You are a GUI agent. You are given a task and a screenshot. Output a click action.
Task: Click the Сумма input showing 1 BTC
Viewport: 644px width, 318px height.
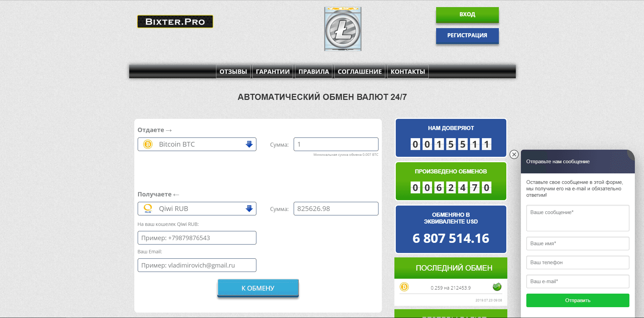click(x=335, y=144)
